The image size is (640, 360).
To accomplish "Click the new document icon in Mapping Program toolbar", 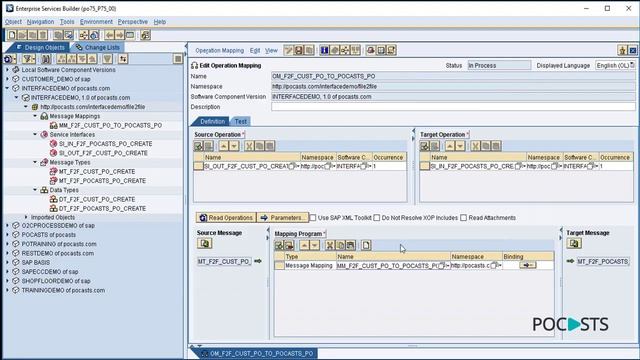I will coord(366,245).
